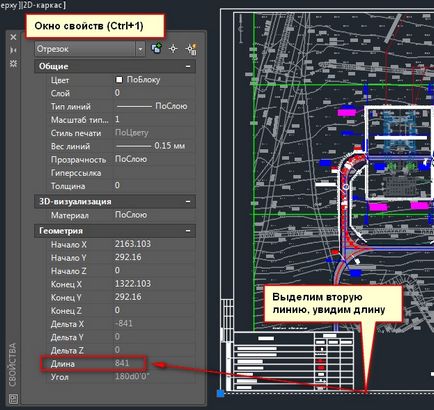Screen dimensions: 434x410
Task: Close the properties palette with X
Action: click(x=13, y=37)
